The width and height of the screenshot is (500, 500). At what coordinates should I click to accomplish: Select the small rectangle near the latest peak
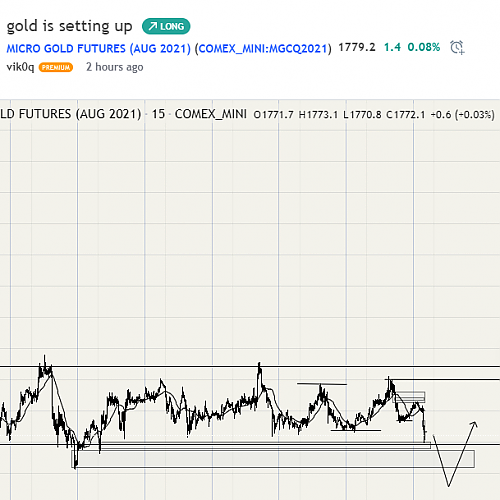[x=410, y=397]
